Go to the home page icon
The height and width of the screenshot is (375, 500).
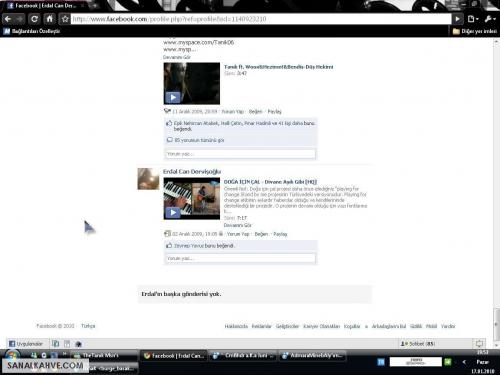coord(50,19)
